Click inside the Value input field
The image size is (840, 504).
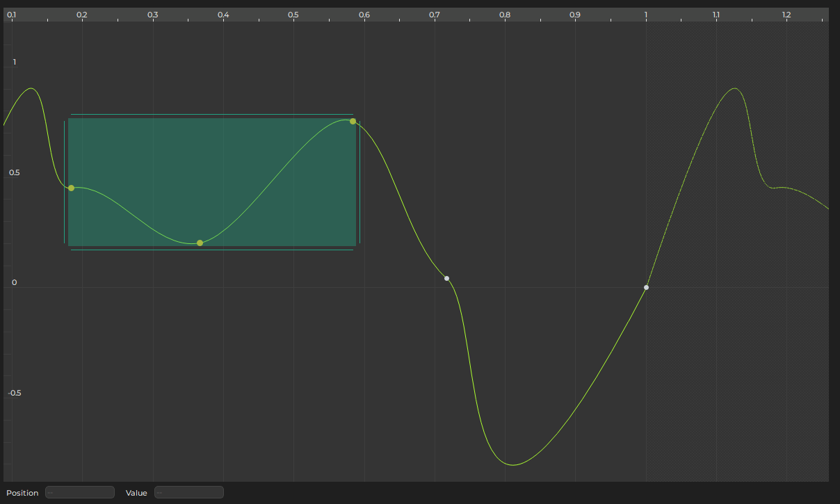(188, 492)
